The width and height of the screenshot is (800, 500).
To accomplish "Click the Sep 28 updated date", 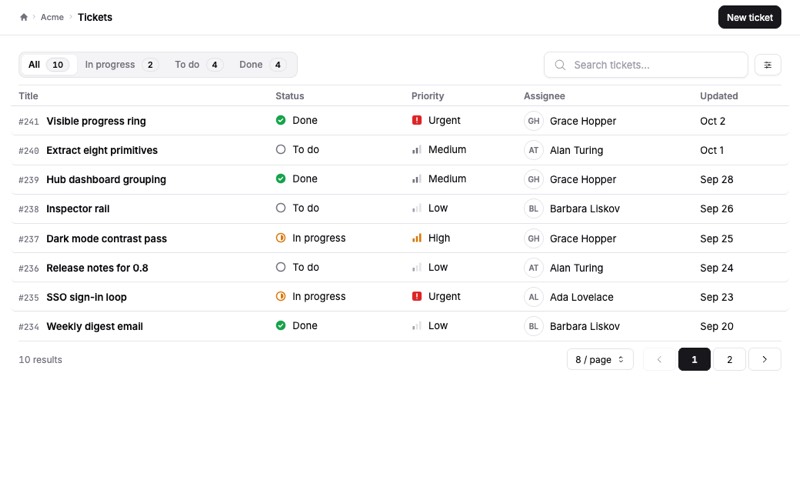I will point(716,180).
